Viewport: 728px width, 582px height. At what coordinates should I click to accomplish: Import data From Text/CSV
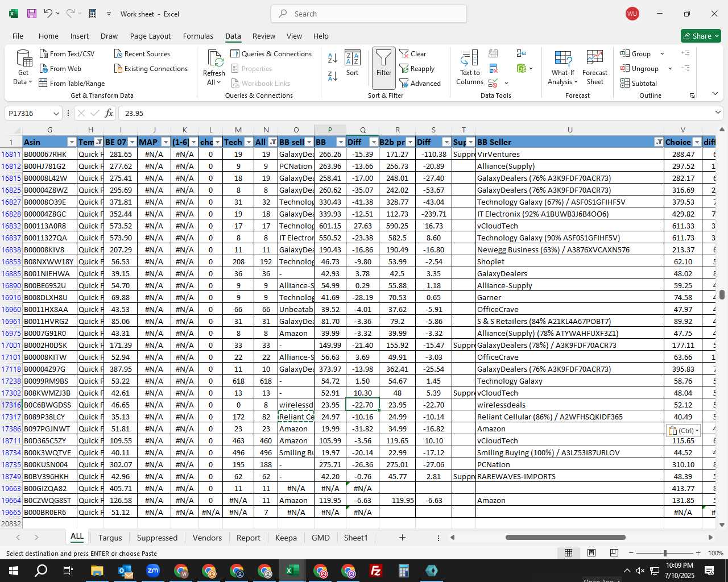pos(67,53)
